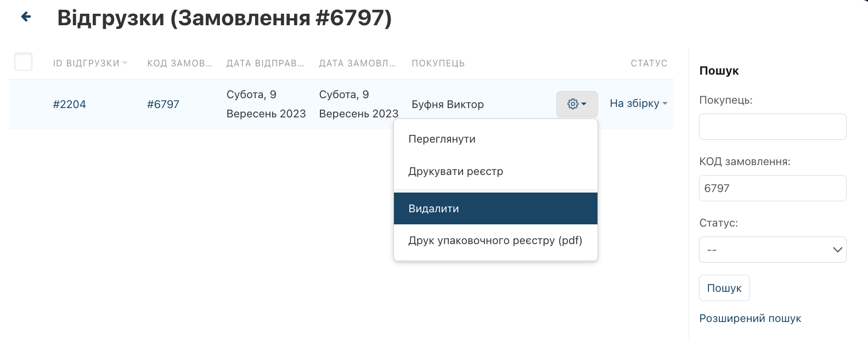
Task: Click Видалити in the dropdown menu
Action: 433,208
